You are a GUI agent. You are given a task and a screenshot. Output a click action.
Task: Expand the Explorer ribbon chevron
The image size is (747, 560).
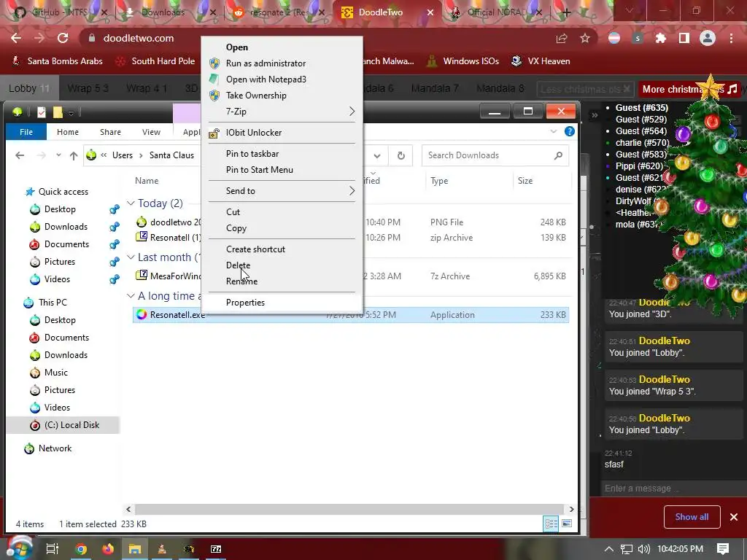coord(553,132)
